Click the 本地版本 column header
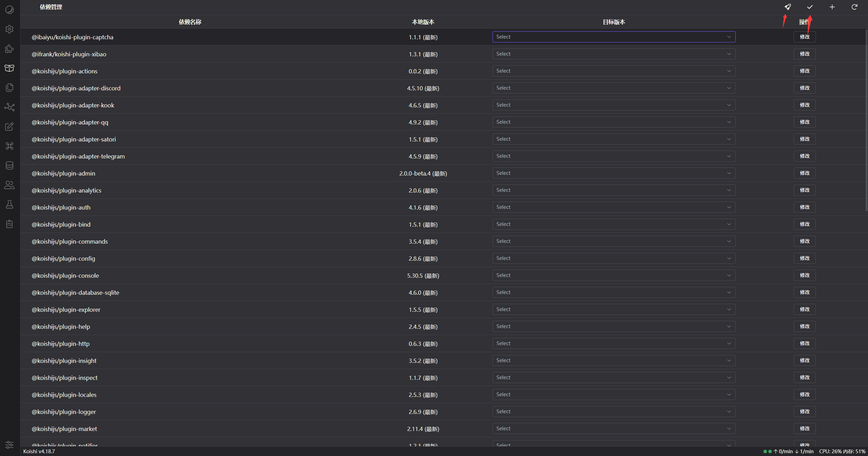This screenshot has height=456, width=868. tap(423, 22)
